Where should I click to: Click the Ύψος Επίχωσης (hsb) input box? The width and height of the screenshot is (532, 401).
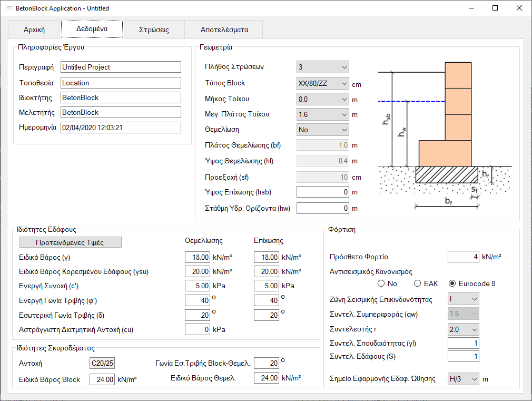[323, 192]
